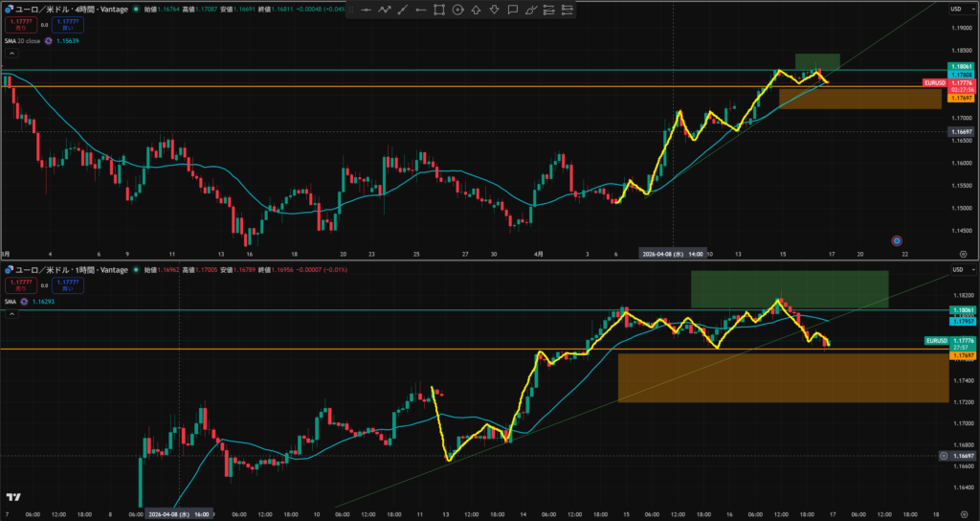980x521 pixels.
Task: Select the arrow up marker tool
Action: [477, 10]
